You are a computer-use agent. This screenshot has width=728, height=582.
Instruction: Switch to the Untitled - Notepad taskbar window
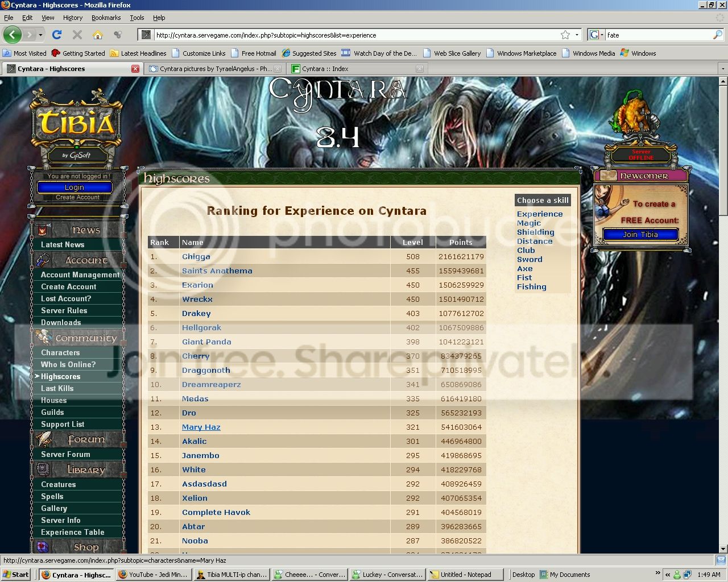coord(465,575)
